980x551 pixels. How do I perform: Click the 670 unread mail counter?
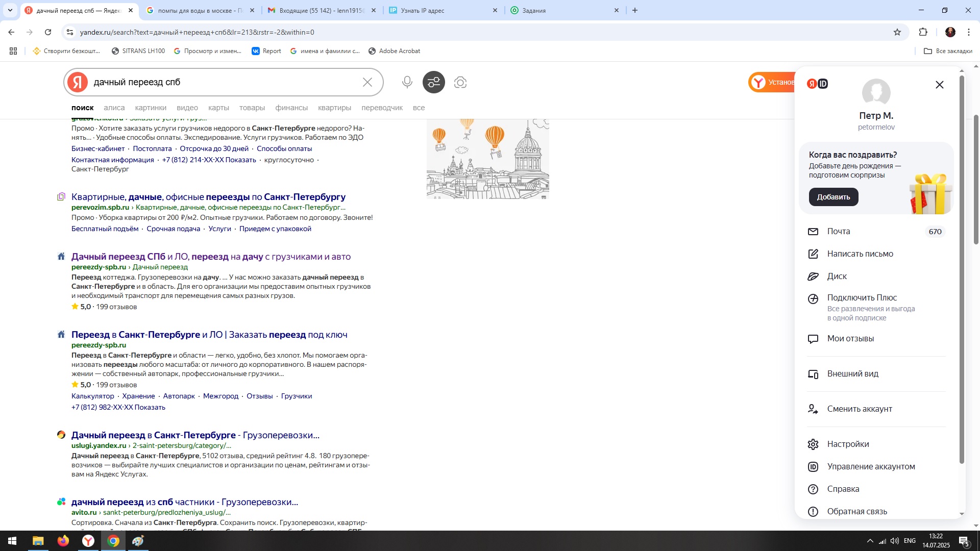pos(935,232)
